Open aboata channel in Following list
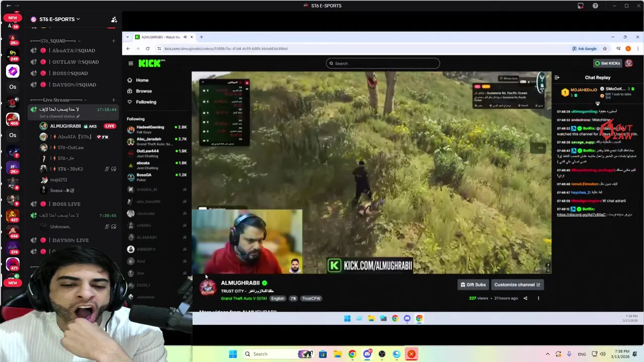The image size is (644, 362). [x=157, y=165]
